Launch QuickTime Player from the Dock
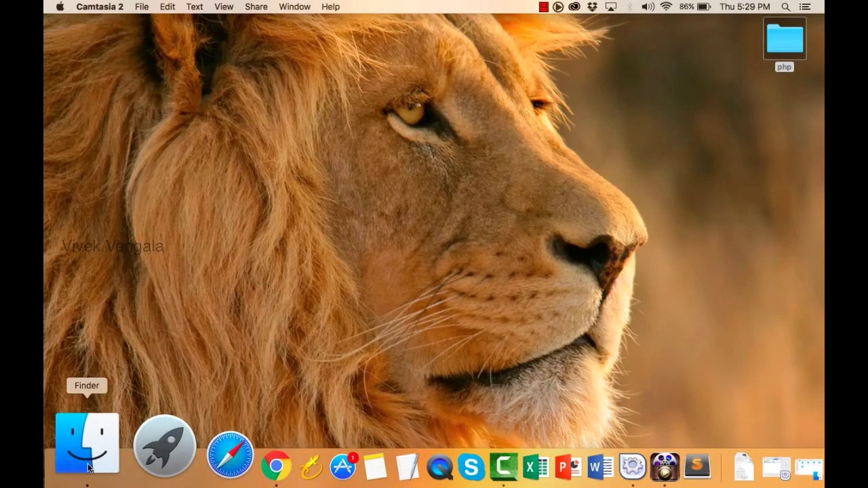868x488 pixels. coord(439,467)
